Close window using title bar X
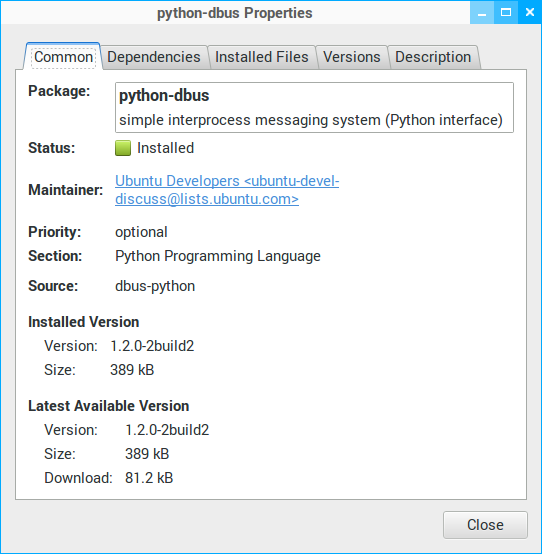 pyautogui.click(x=530, y=12)
